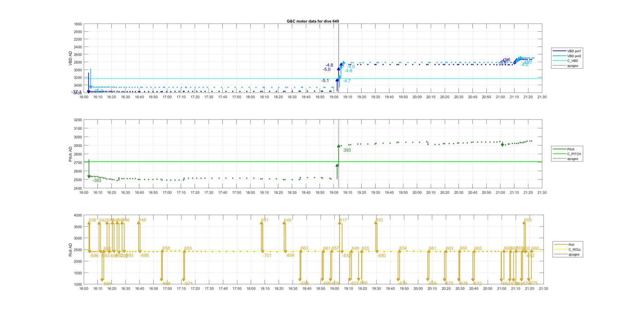Click y-tick '2700' on Pitch plot

[x=77, y=162]
